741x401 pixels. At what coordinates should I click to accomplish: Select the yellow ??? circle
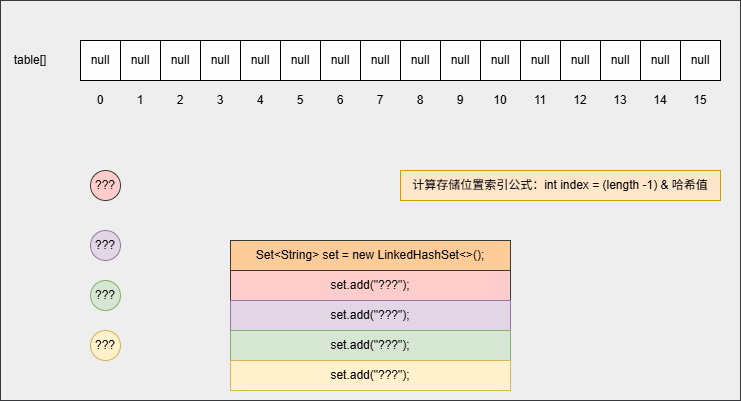(x=105, y=346)
